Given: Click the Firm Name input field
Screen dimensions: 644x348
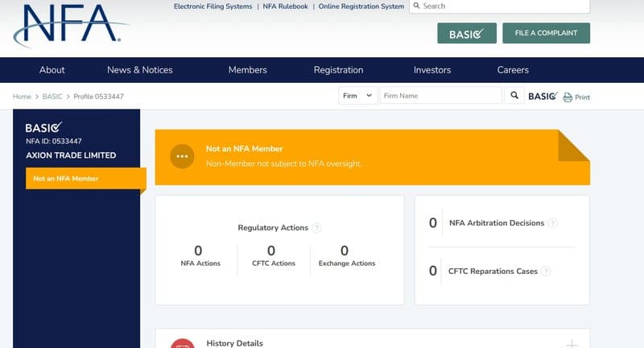Looking at the screenshot, I should tap(440, 95).
